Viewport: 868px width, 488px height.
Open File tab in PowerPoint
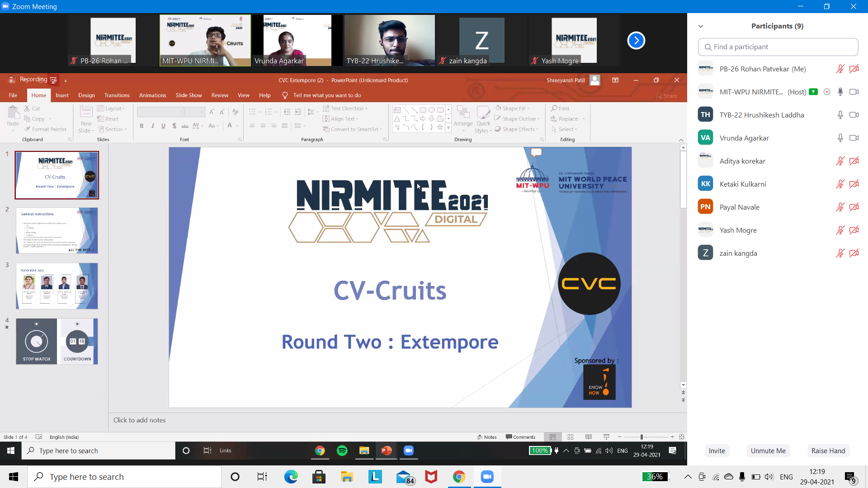point(13,95)
